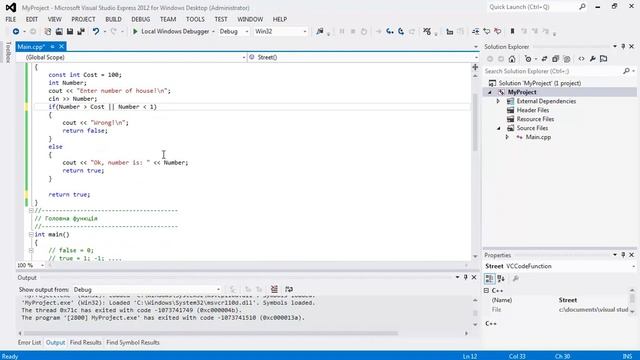Open the Win32 platform dropdown
Screen dimensions: 640x360
tap(280, 31)
